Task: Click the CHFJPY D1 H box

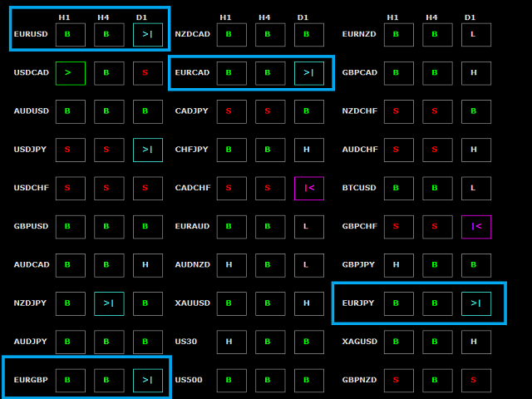Action: click(x=309, y=150)
